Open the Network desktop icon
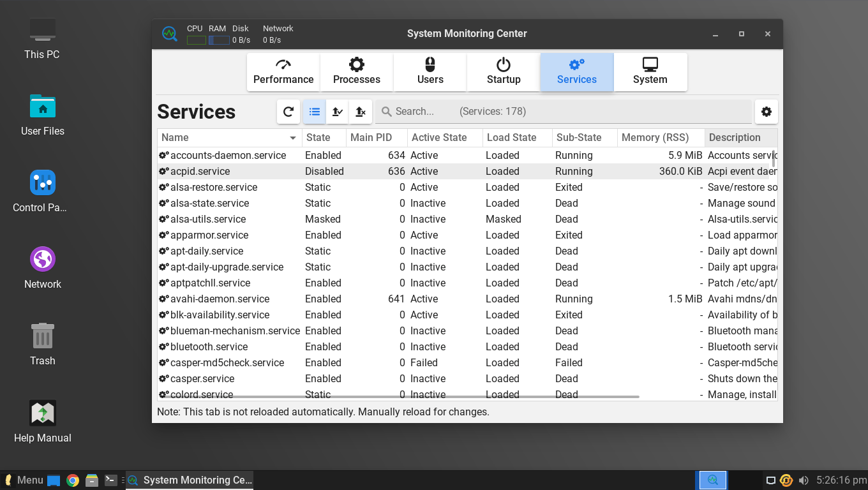This screenshot has height=490, width=868. pyautogui.click(x=43, y=268)
